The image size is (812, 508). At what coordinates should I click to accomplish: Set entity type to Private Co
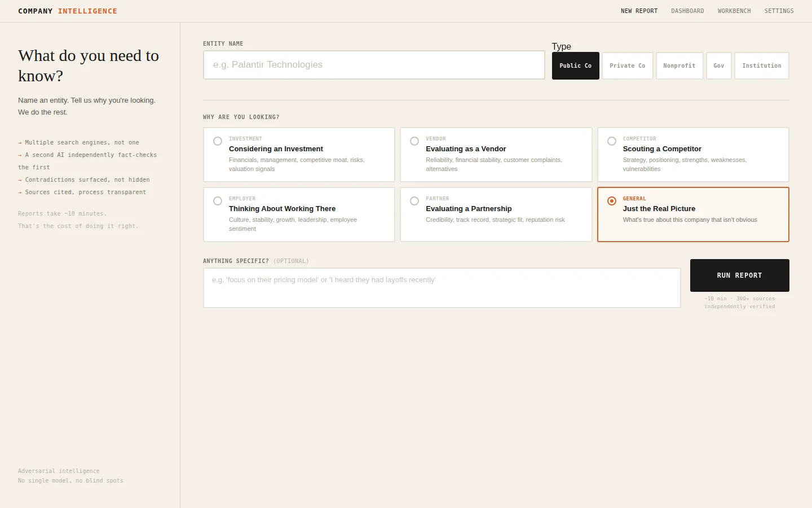pyautogui.click(x=627, y=66)
